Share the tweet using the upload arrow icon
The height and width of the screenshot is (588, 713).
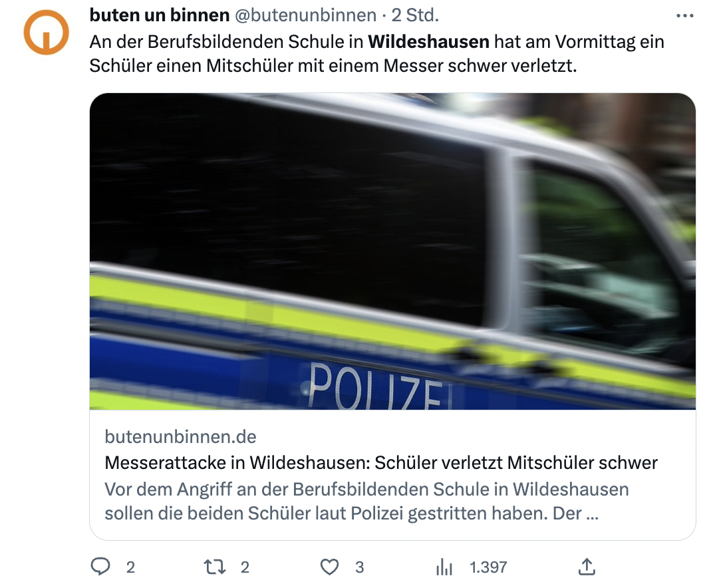pos(587,567)
